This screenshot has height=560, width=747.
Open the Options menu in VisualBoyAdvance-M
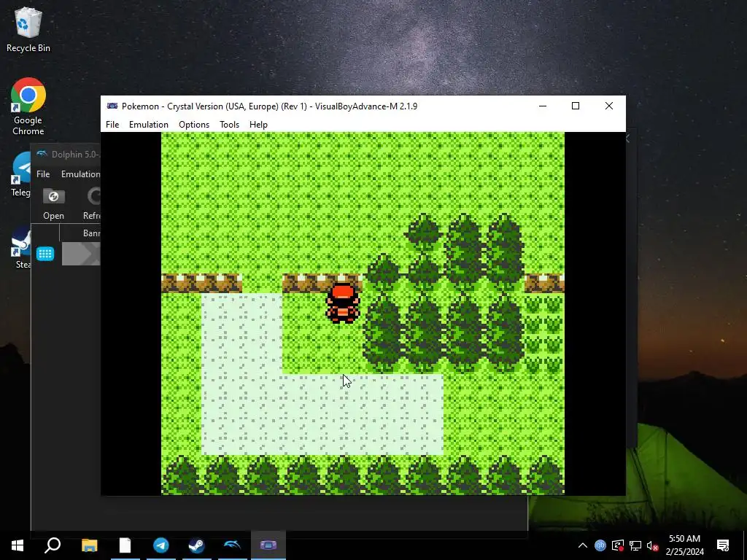tap(194, 124)
